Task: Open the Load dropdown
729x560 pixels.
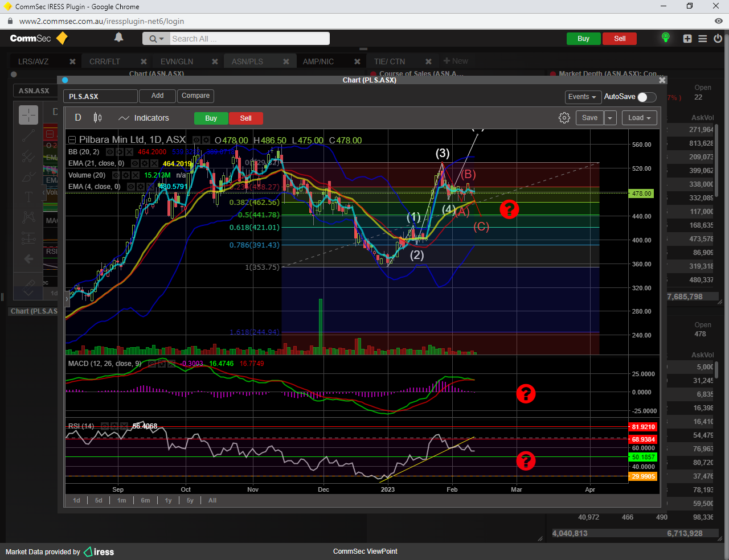Action: [x=640, y=118]
